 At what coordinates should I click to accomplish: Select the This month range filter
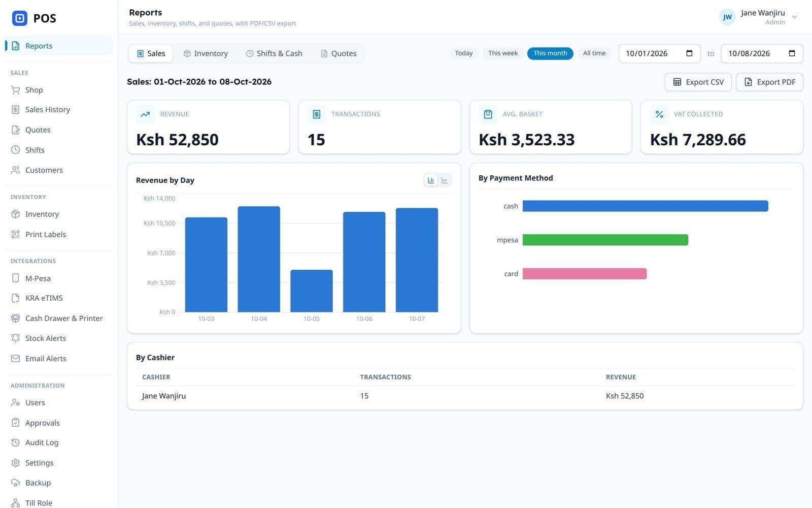[x=550, y=53]
